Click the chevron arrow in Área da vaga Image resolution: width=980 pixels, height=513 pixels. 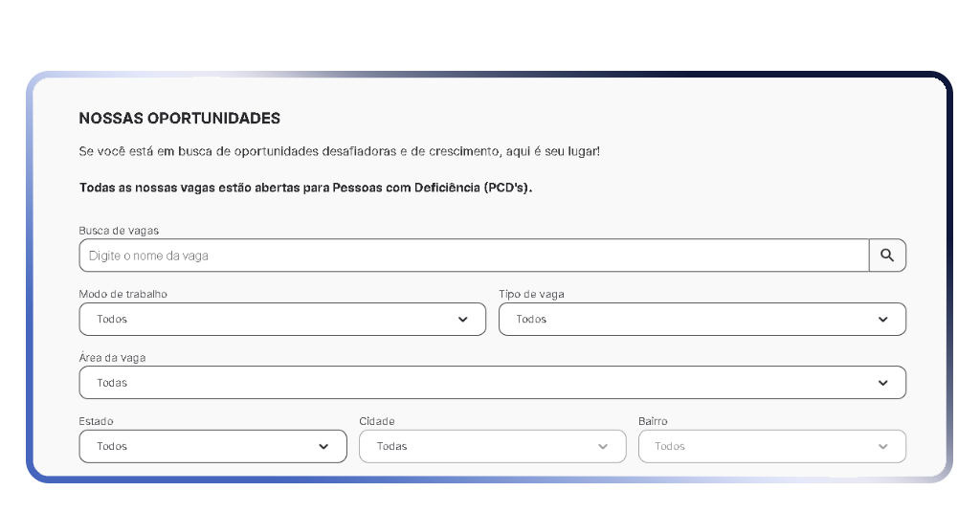click(882, 383)
